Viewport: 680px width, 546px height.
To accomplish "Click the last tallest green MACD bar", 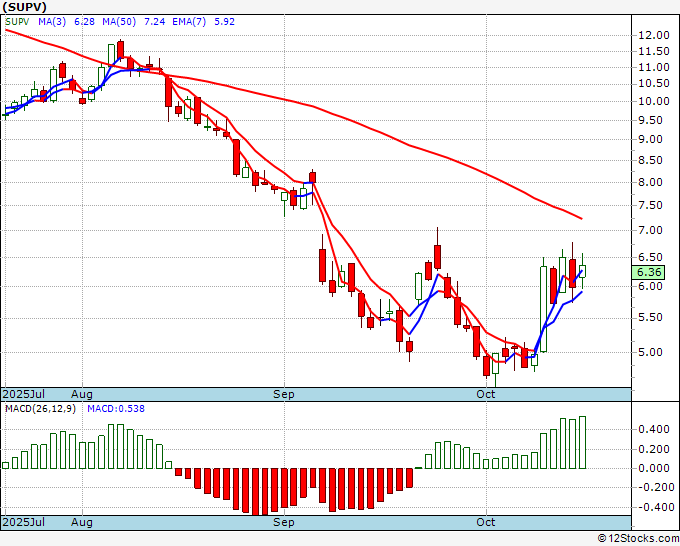I will coord(582,442).
